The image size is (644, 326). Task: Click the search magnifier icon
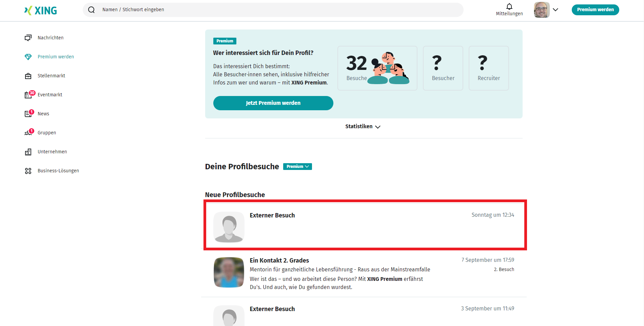91,9
